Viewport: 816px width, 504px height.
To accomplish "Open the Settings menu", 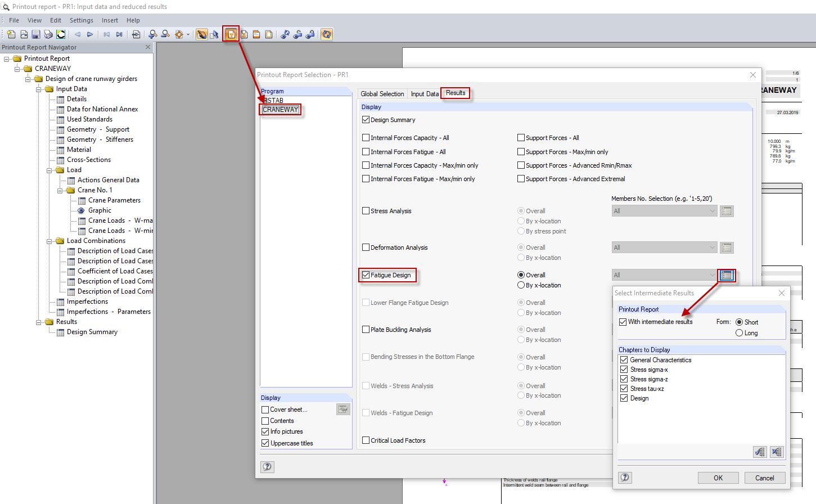I will 82,20.
